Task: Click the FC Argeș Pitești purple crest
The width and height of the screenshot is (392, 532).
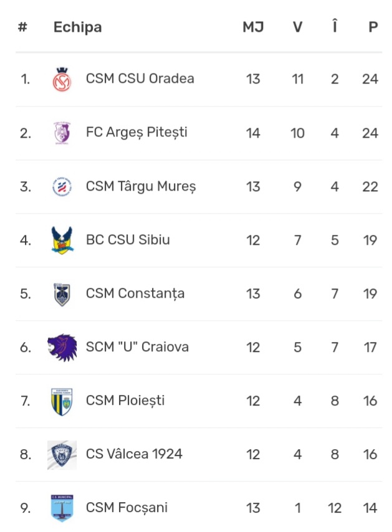Action: tap(62, 133)
